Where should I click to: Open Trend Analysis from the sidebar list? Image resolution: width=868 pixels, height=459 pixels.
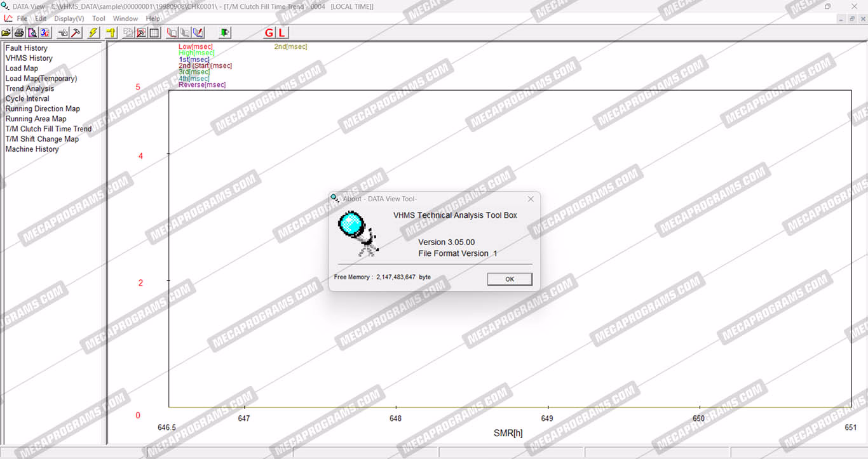[x=30, y=89]
